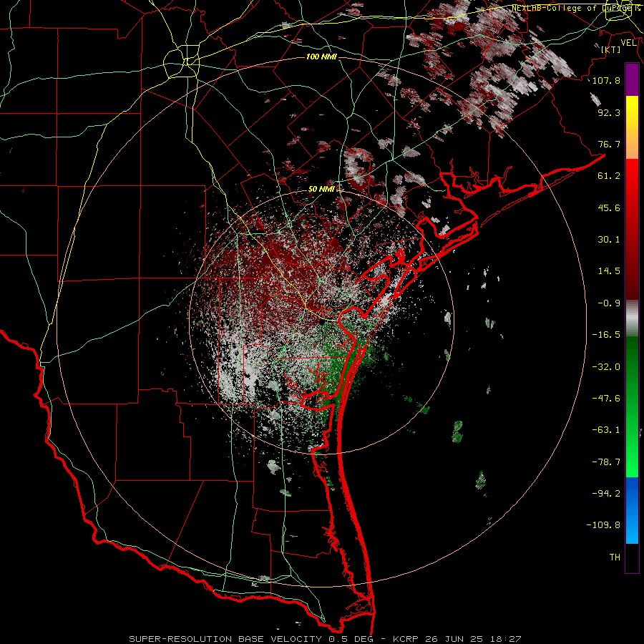
Task: Click the -63.1 velocity scale value
Action: coord(606,430)
